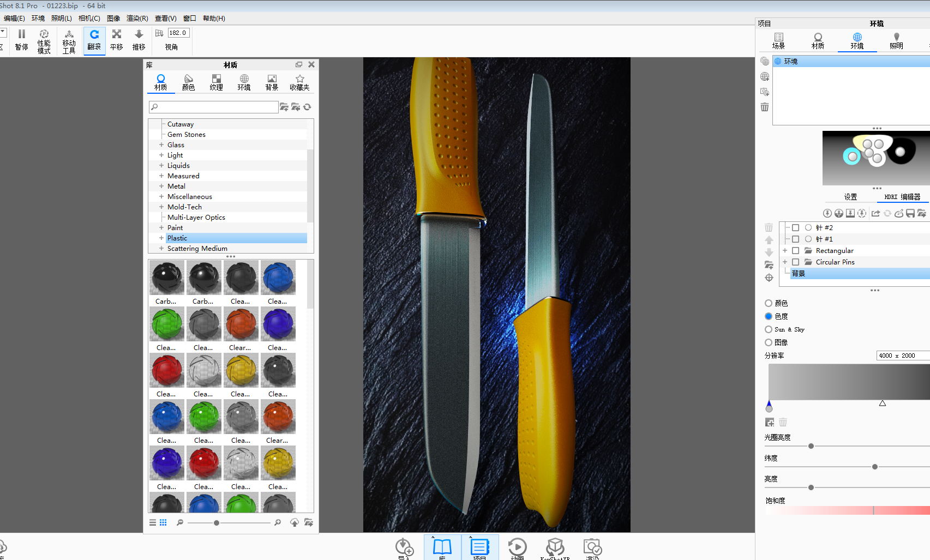The height and width of the screenshot is (560, 930).
Task: Launch KeyShotXR from the bottom bar
Action: (x=555, y=548)
